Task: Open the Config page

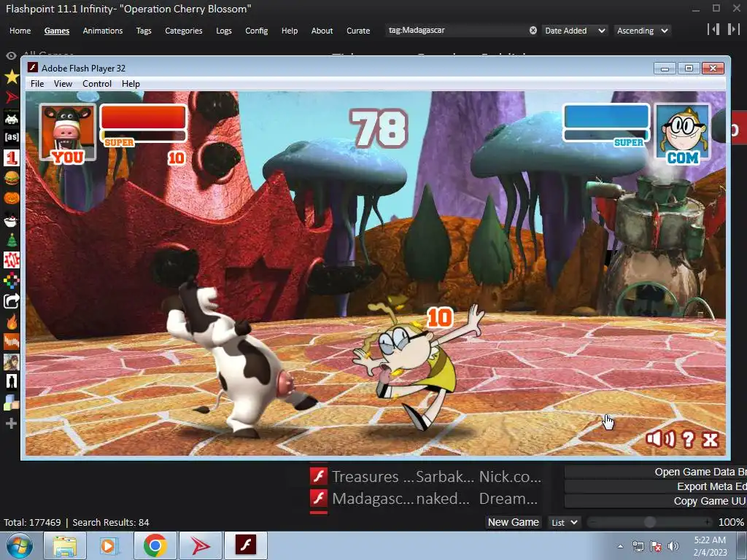Action: tap(256, 31)
